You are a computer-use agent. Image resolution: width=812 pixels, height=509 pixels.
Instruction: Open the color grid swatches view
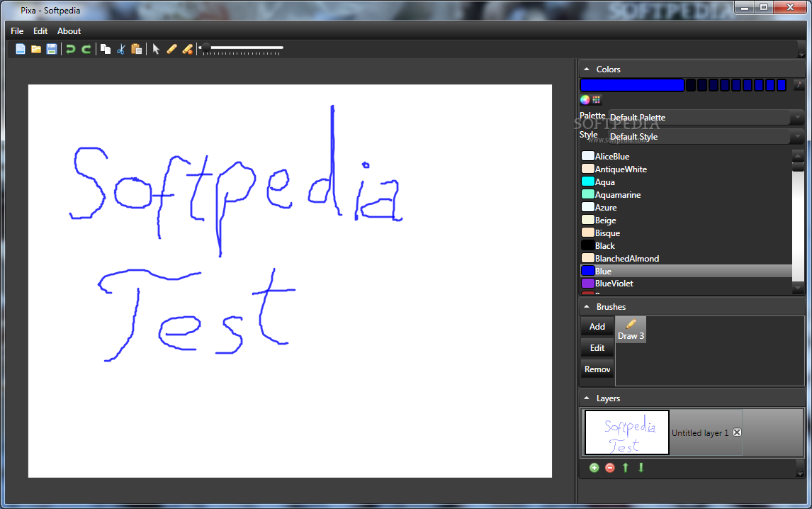(x=597, y=99)
